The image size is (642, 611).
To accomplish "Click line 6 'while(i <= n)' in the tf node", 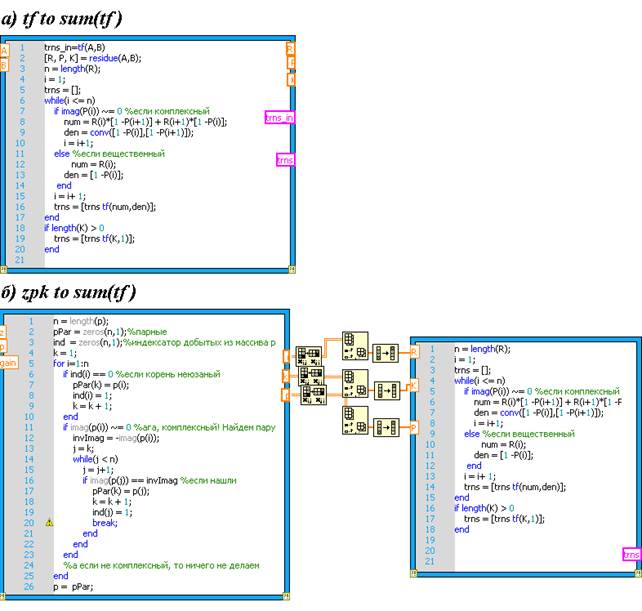I will tap(70, 101).
